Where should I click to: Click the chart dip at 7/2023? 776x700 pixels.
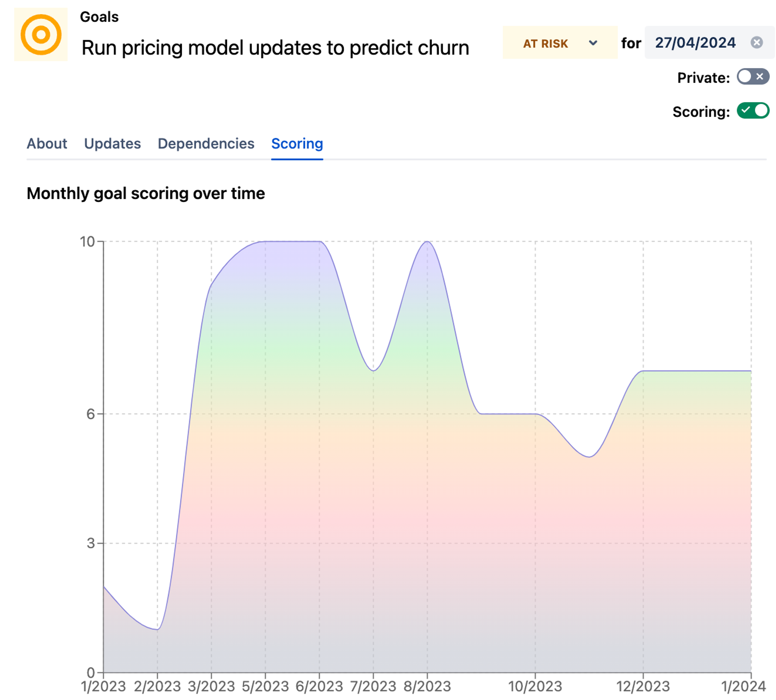[x=373, y=370]
